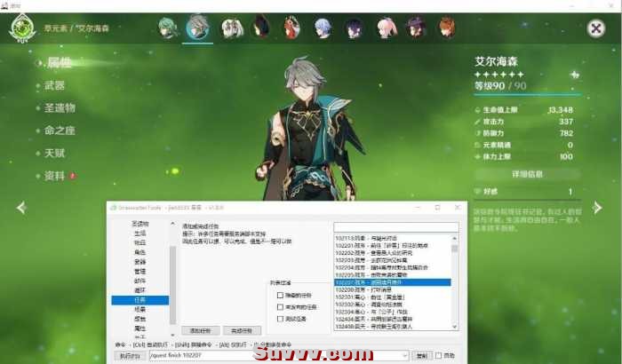Click the stamina icon next to 体力上限

pyautogui.click(x=478, y=156)
